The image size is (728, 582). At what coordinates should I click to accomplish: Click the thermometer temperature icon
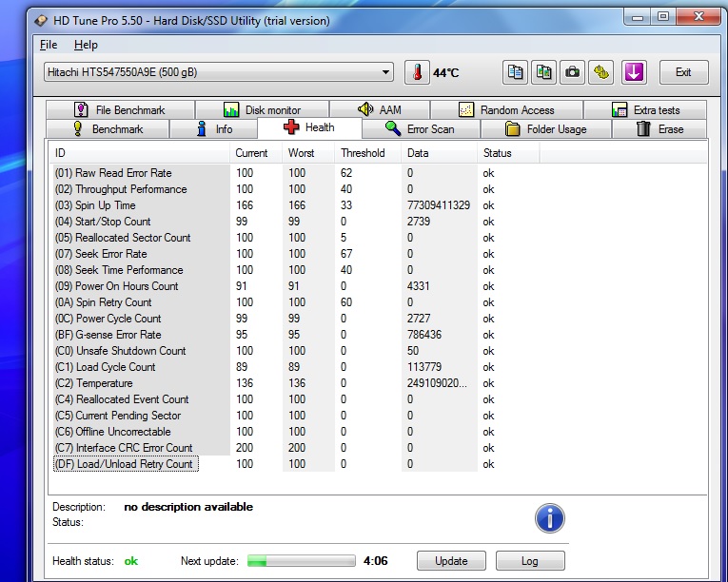(x=417, y=72)
